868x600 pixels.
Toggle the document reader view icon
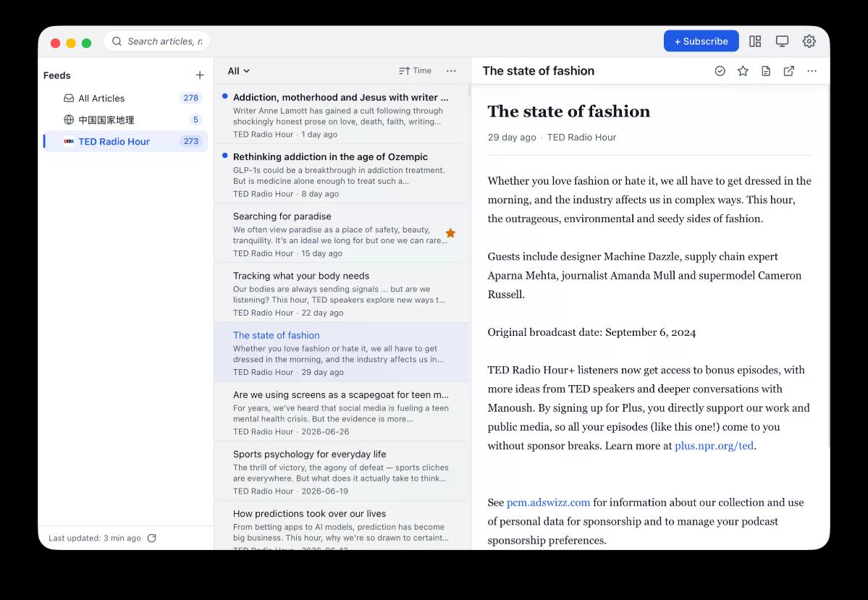coord(766,71)
